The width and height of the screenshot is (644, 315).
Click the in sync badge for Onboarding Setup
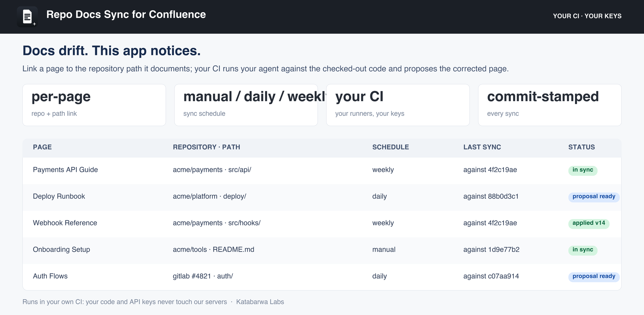pos(583,250)
